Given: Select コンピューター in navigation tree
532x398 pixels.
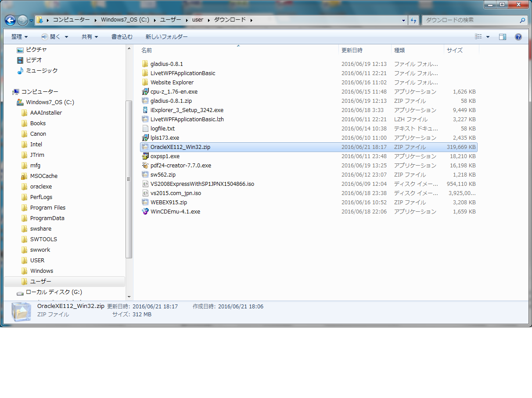Looking at the screenshot, I should pyautogui.click(x=40, y=91).
